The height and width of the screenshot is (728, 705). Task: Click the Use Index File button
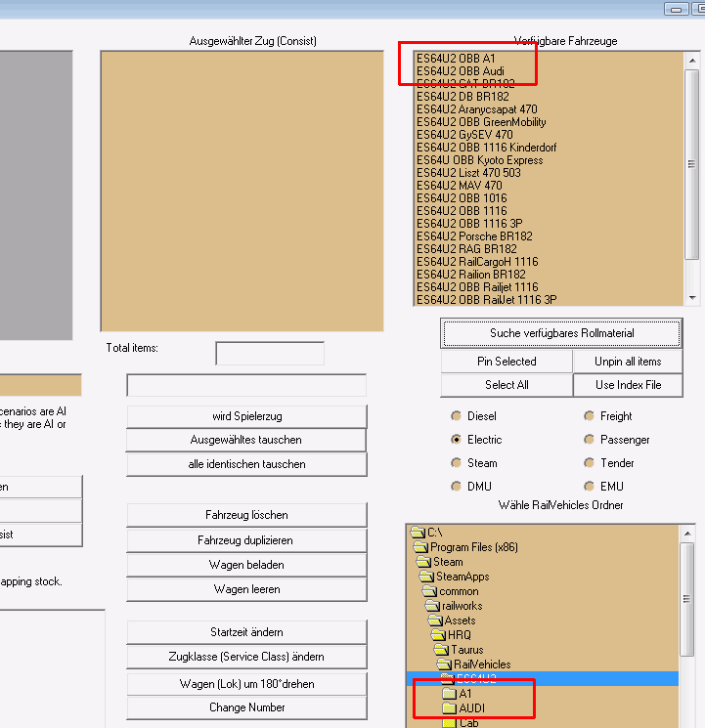pos(628,385)
